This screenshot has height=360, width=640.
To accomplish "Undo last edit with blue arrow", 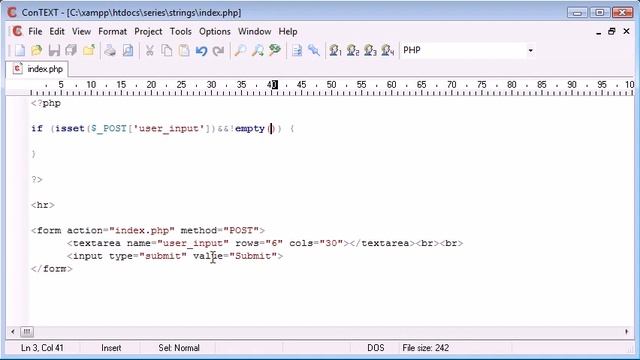I will [201, 51].
